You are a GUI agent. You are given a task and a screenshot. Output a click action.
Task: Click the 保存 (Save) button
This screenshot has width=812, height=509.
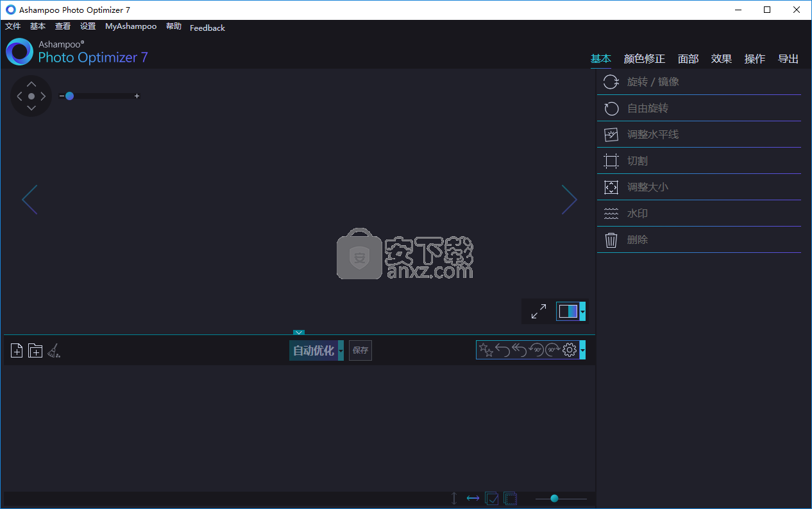click(x=360, y=350)
